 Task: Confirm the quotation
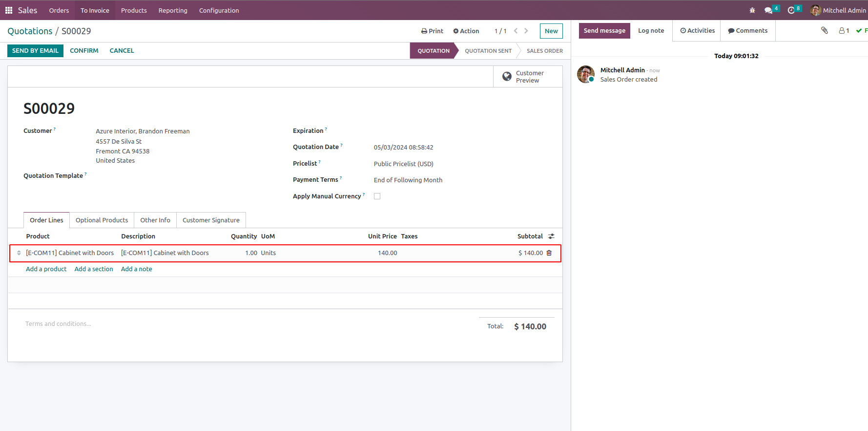pyautogui.click(x=84, y=51)
